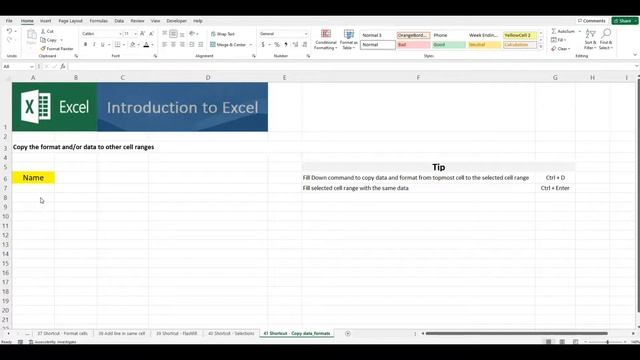Click the Borders icon

pyautogui.click(x=117, y=44)
